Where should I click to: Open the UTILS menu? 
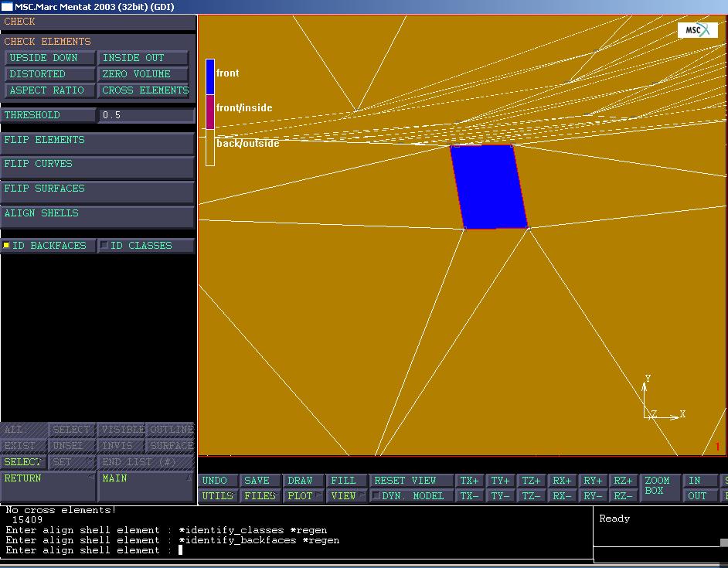[218, 496]
